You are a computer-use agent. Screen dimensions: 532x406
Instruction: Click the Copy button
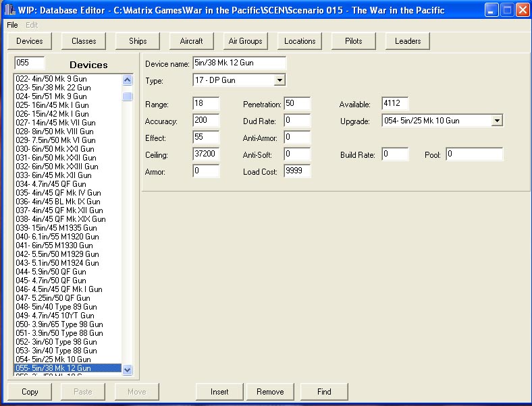click(x=30, y=392)
